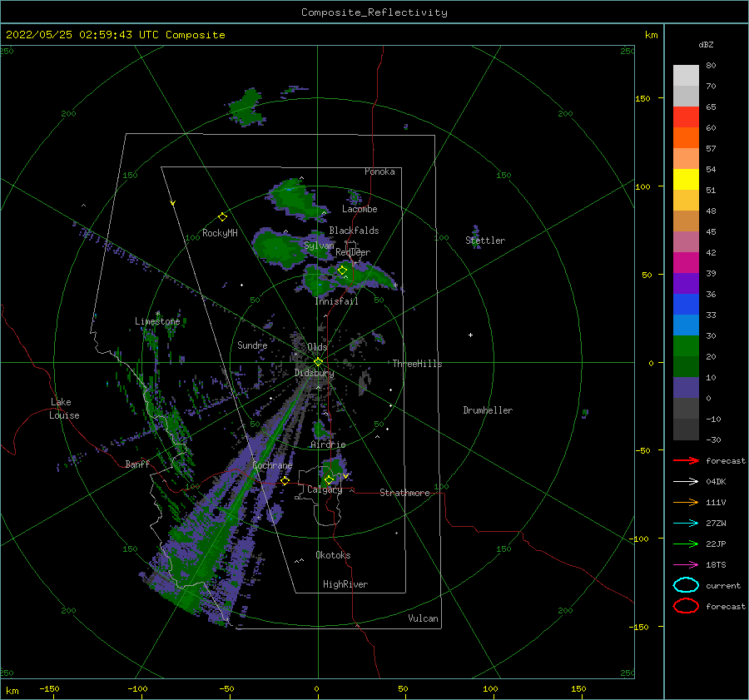Click the Cochrane label
The image size is (749, 700).
[x=272, y=465]
